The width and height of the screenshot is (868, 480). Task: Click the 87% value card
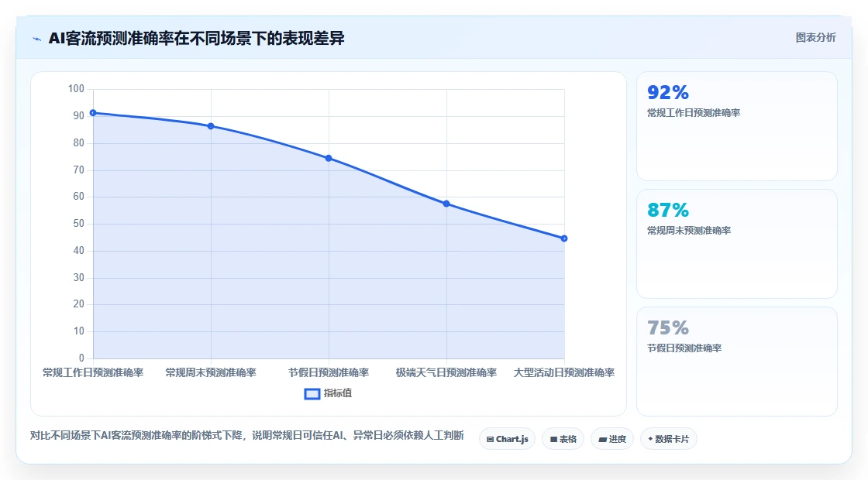(737, 244)
